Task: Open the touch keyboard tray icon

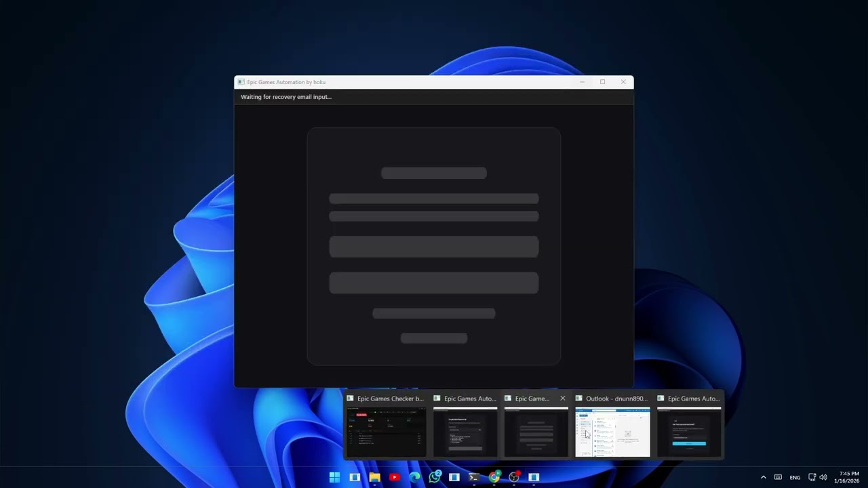Action: [x=778, y=477]
